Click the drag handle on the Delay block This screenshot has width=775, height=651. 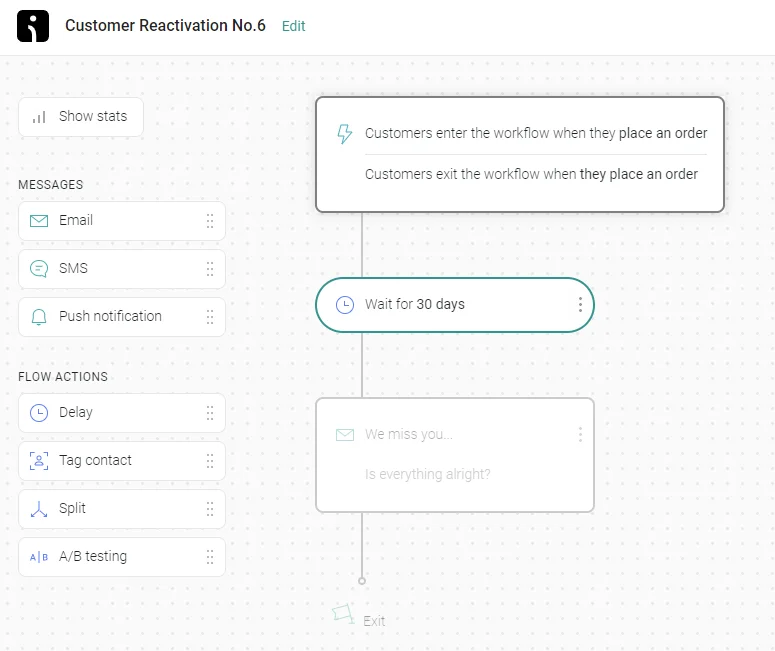click(210, 413)
